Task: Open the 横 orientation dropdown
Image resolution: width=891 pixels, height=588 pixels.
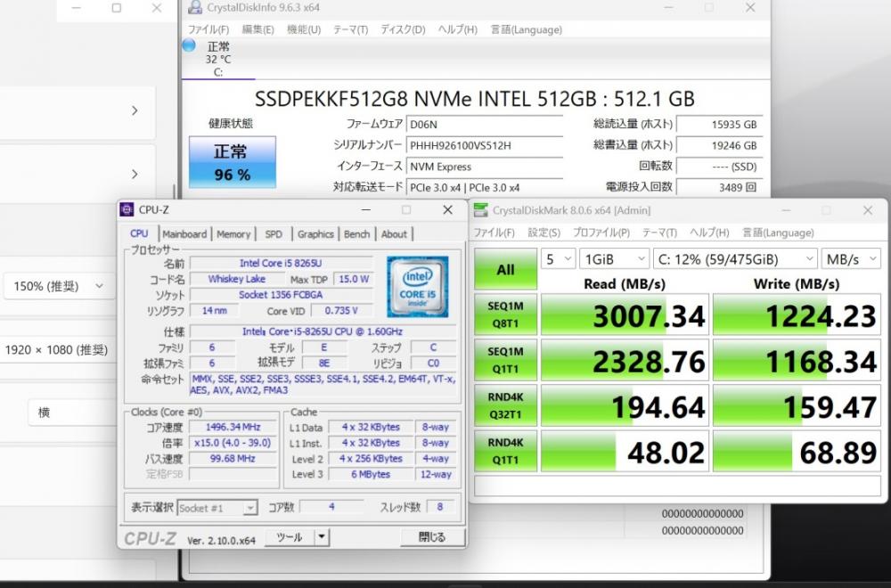Action: (x=71, y=413)
